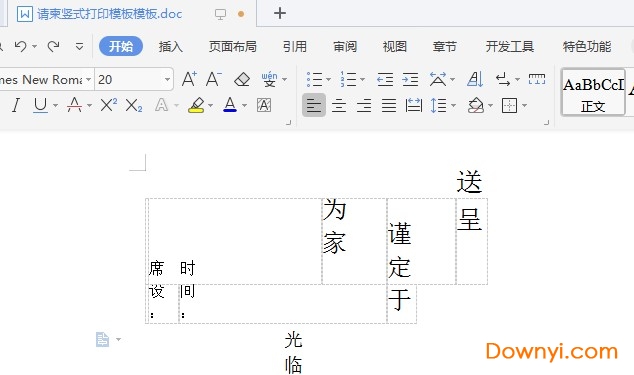Viewport: 634px width, 375px height.
Task: Switch to the 引用 tab
Action: (x=295, y=47)
